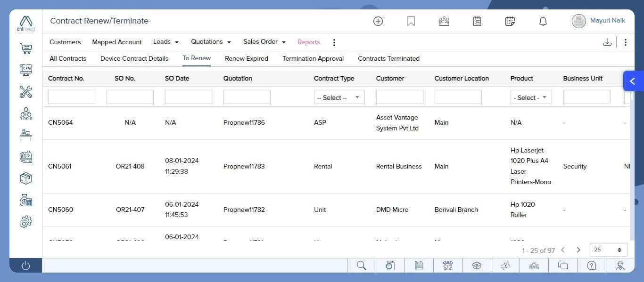
Task: Open the Termination Approval tab
Action: (313, 59)
